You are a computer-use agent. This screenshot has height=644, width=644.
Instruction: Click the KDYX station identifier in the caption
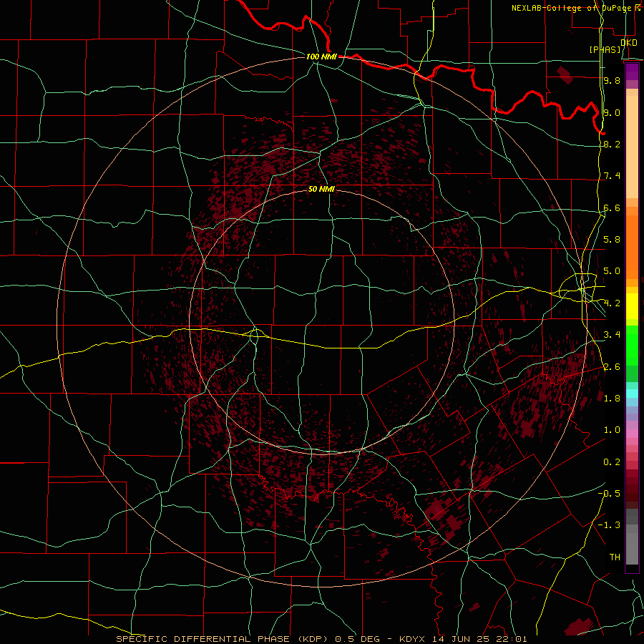tap(413, 639)
